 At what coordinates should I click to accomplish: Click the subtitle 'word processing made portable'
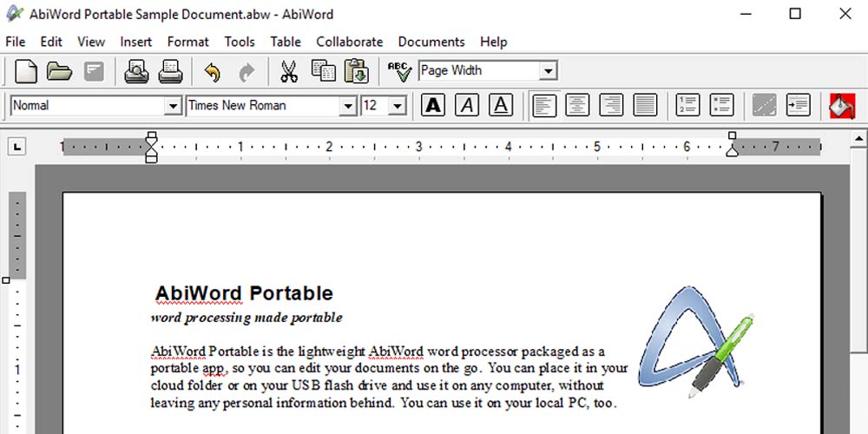(247, 318)
